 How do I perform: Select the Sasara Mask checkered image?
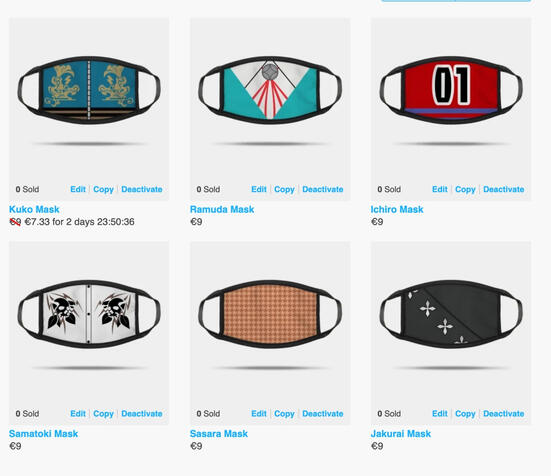pos(270,314)
